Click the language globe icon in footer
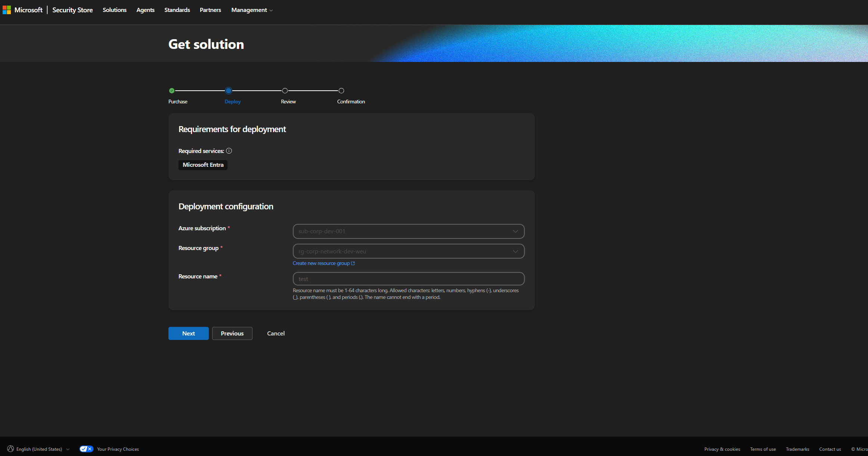 pyautogui.click(x=10, y=449)
